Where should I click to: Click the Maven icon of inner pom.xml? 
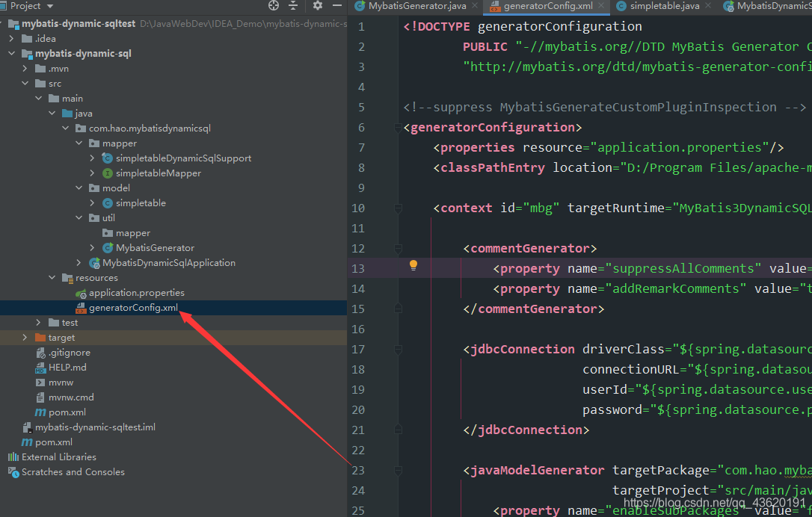click(40, 412)
